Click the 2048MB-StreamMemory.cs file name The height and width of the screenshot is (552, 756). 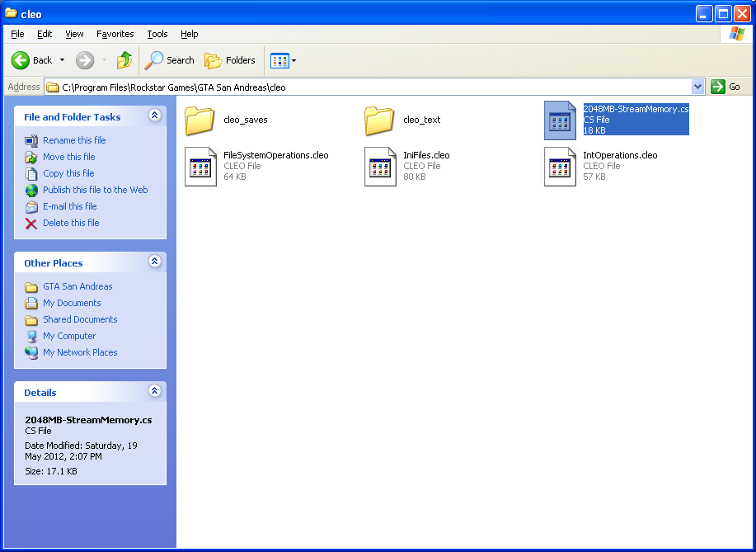636,109
